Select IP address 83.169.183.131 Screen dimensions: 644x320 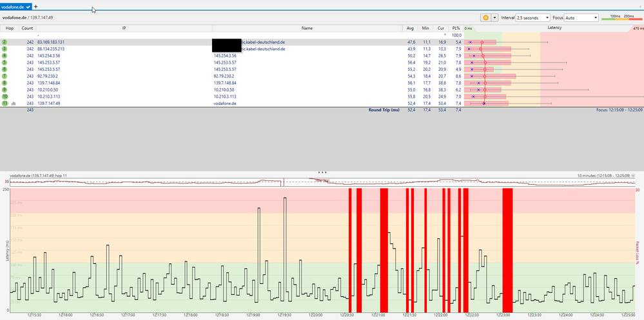(x=51, y=42)
